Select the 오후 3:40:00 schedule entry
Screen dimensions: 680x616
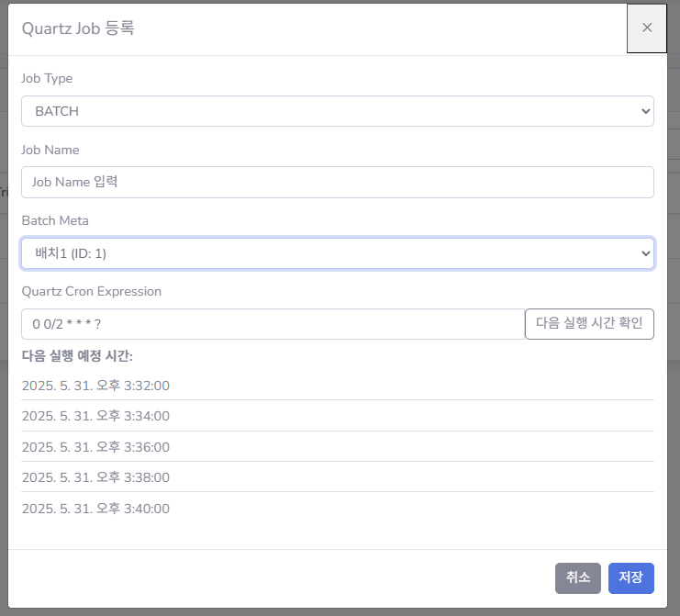click(338, 508)
